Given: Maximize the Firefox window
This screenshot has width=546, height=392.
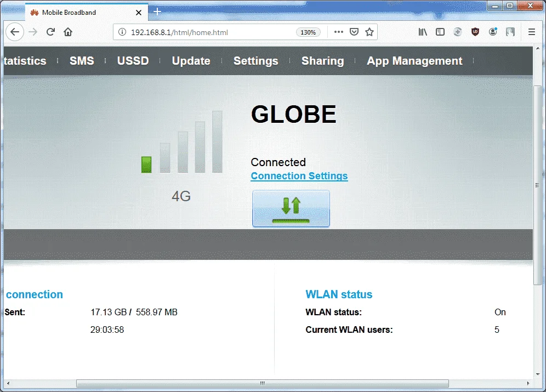Looking at the screenshot, I should click(x=510, y=5).
